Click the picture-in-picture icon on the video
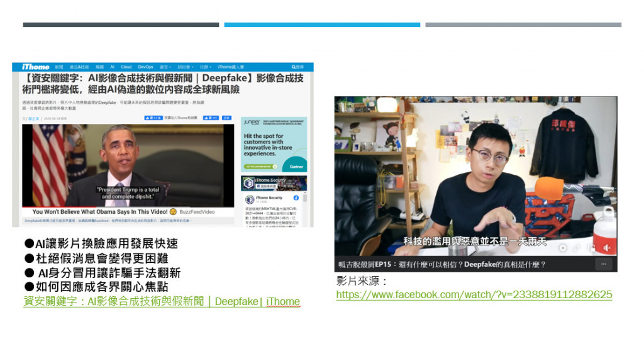Screen dimensions: 644x361 pos(592,248)
